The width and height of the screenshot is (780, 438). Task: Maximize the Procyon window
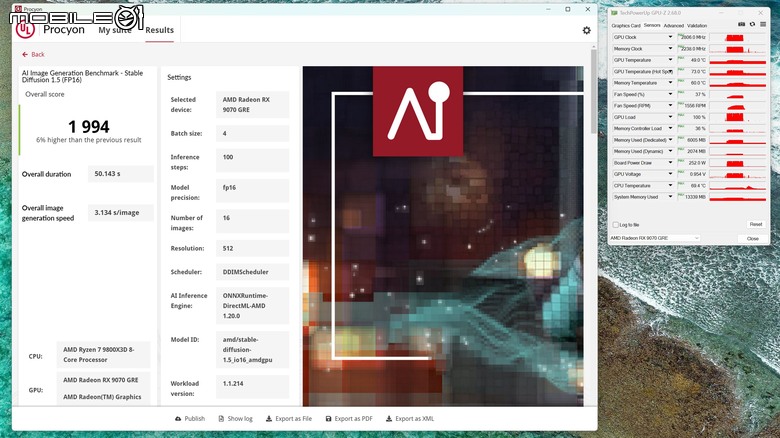tap(568, 9)
